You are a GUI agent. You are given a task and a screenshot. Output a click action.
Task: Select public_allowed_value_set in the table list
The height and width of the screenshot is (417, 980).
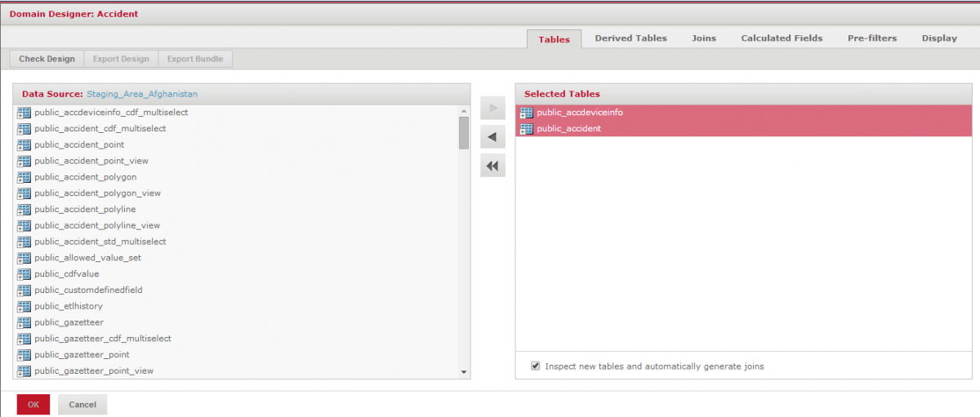click(87, 258)
